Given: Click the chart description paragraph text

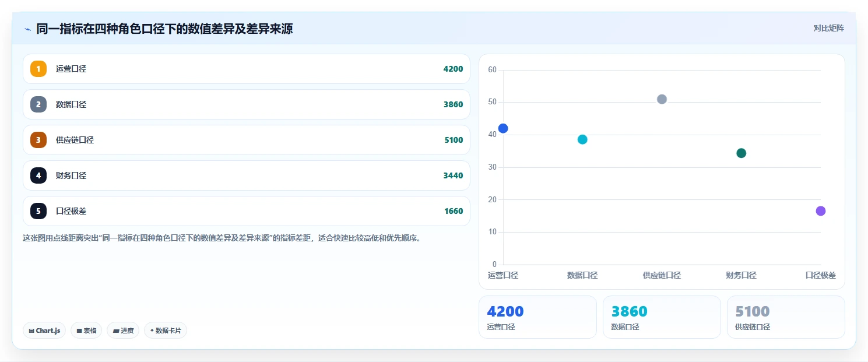Looking at the screenshot, I should 222,238.
